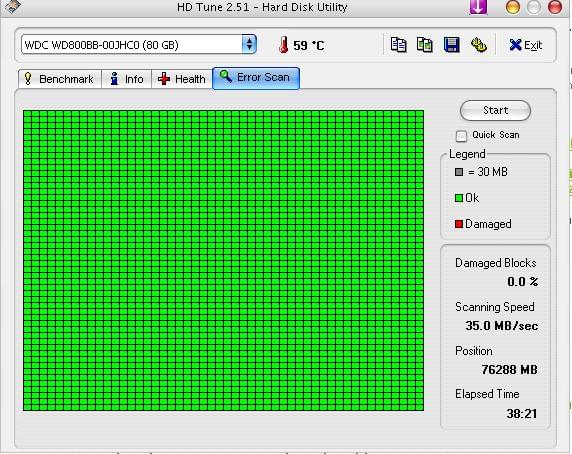Open the WDC WD800BB drive combo box
This screenshot has width=572, height=454.
139,44
